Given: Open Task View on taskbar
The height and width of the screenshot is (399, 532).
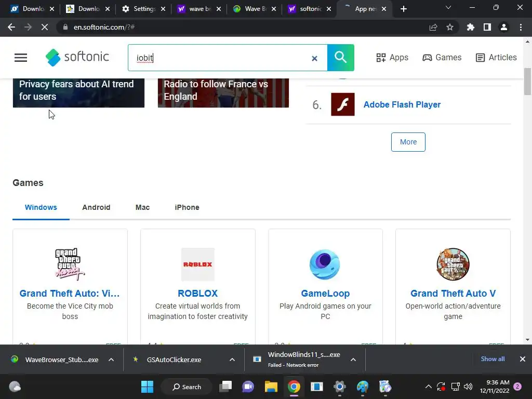Looking at the screenshot, I should (x=225, y=387).
